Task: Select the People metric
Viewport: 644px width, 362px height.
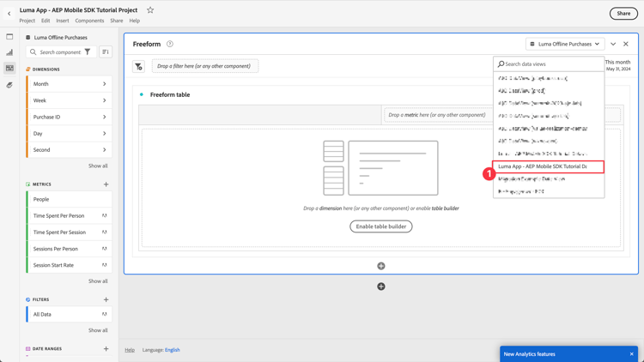Action: (69, 199)
